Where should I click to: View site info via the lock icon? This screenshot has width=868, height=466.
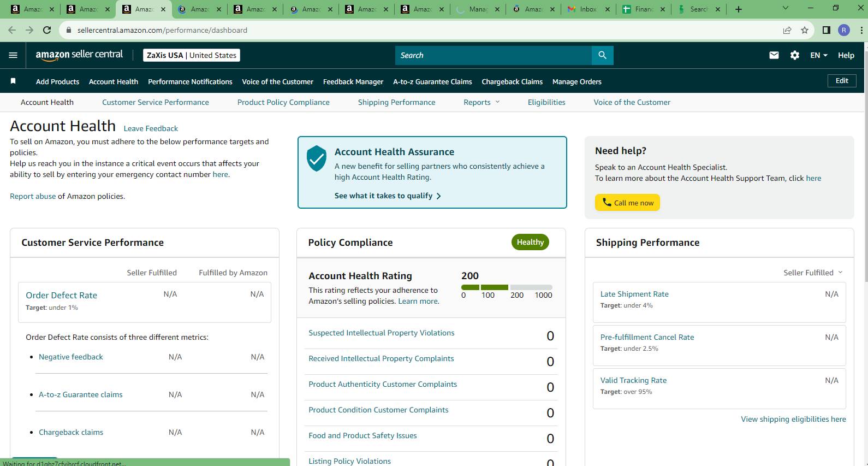69,30
